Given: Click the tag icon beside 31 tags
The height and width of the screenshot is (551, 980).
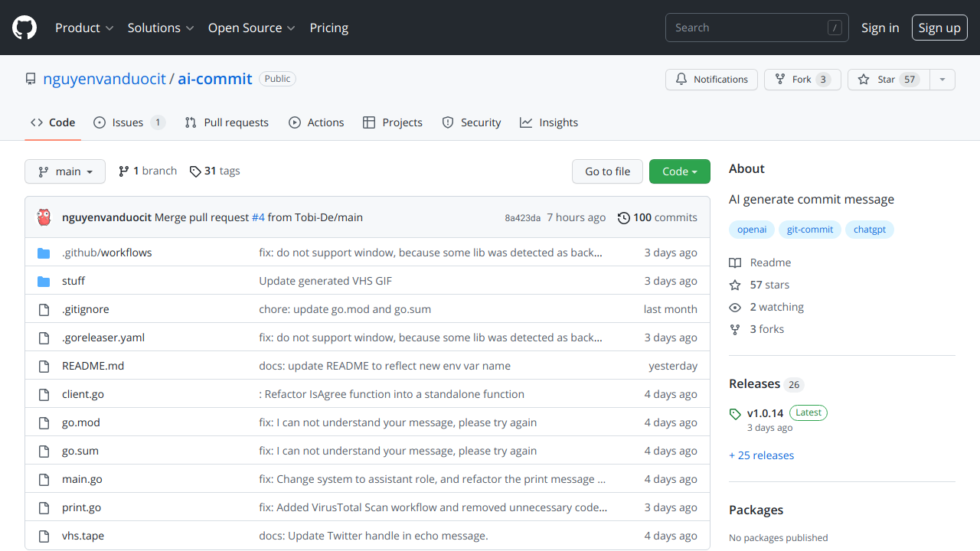Looking at the screenshot, I should point(195,171).
